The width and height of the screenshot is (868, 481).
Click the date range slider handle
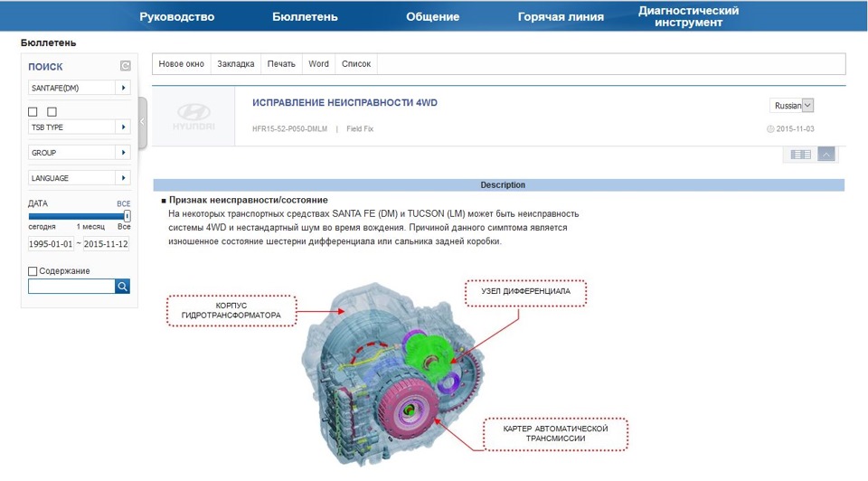point(127,216)
